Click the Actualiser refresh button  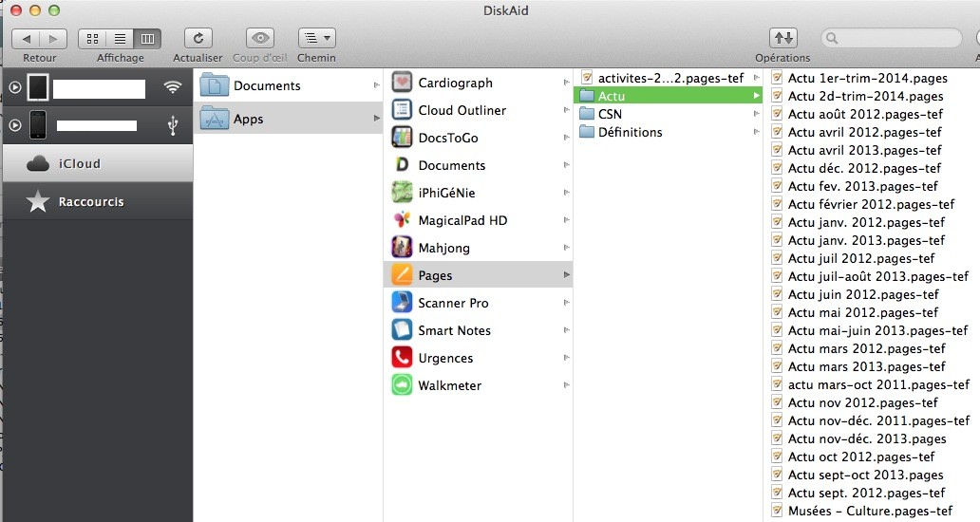198,38
